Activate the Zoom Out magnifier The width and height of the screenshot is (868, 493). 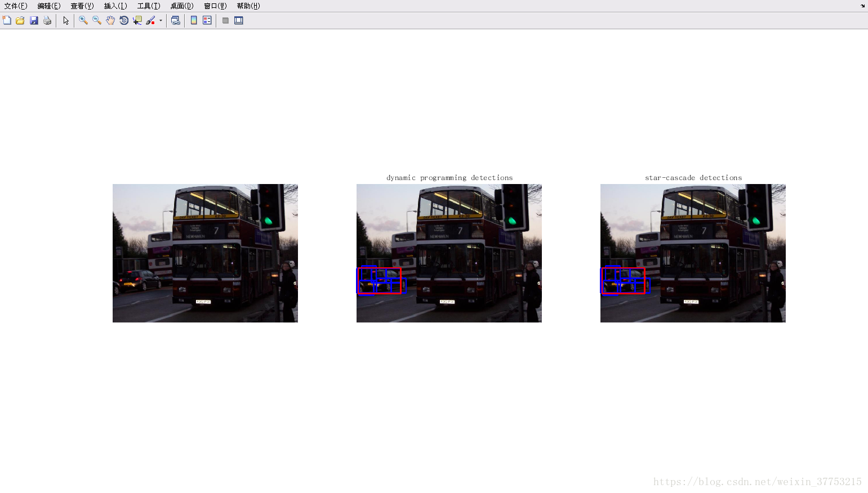[97, 20]
